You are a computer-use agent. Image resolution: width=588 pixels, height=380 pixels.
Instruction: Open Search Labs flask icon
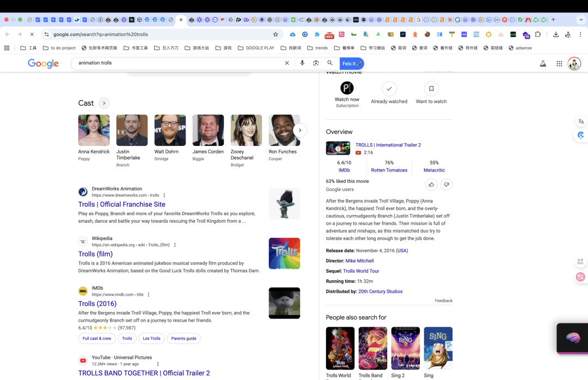click(x=543, y=63)
